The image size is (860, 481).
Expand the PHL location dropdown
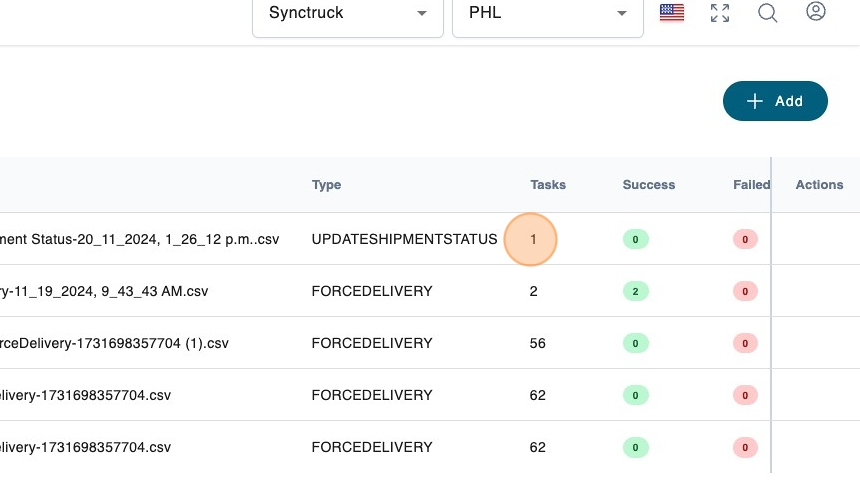(x=547, y=14)
